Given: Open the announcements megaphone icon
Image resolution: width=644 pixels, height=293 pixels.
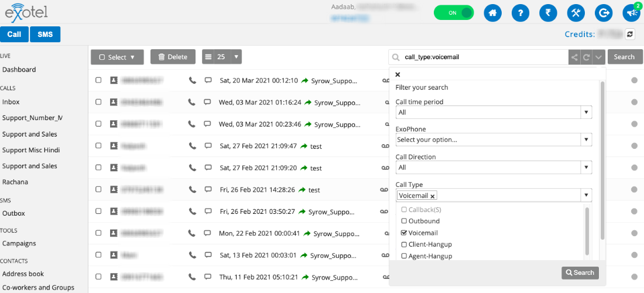Looking at the screenshot, I should pyautogui.click(x=631, y=13).
